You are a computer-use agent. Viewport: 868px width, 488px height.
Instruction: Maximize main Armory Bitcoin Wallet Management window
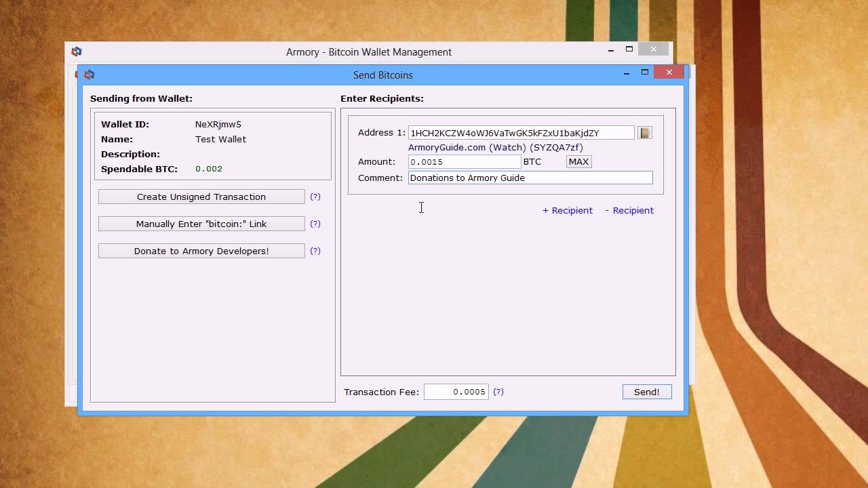click(629, 49)
